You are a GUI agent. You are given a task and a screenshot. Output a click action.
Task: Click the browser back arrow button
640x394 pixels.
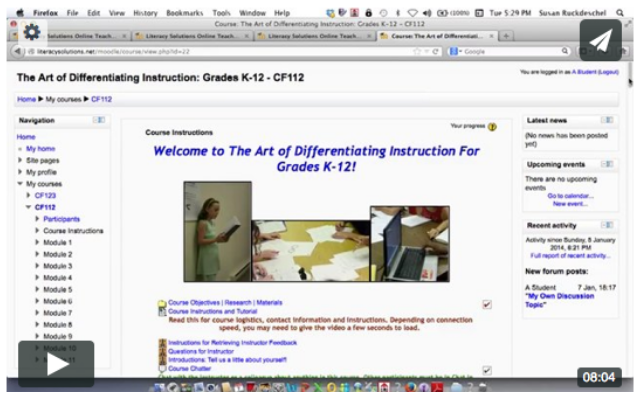[x=17, y=51]
